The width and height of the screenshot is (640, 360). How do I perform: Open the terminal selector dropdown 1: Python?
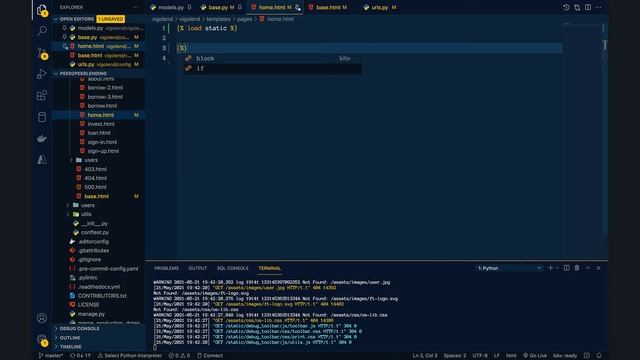point(509,268)
